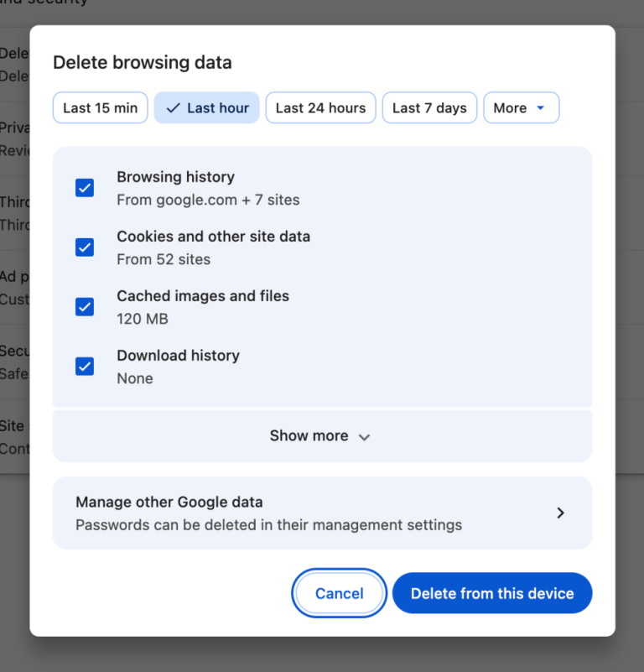This screenshot has width=644, height=672.
Task: Uncheck Download history
Action: click(x=85, y=367)
